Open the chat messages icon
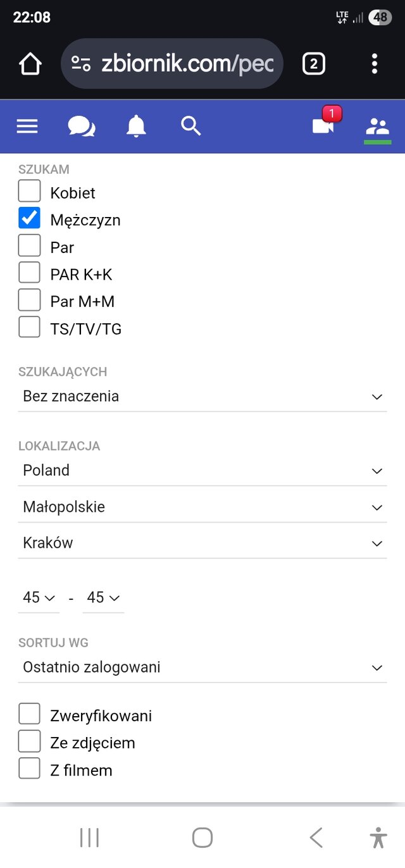Image resolution: width=405 pixels, height=868 pixels. tap(81, 127)
